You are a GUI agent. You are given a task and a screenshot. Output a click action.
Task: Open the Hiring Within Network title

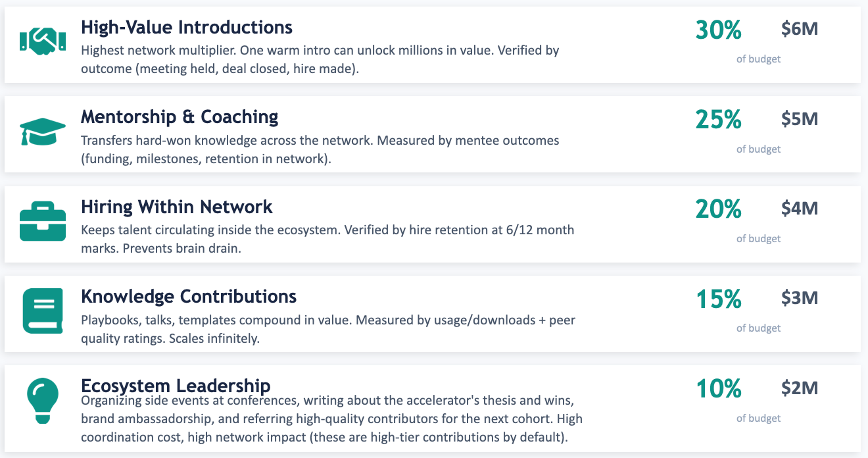tap(177, 206)
